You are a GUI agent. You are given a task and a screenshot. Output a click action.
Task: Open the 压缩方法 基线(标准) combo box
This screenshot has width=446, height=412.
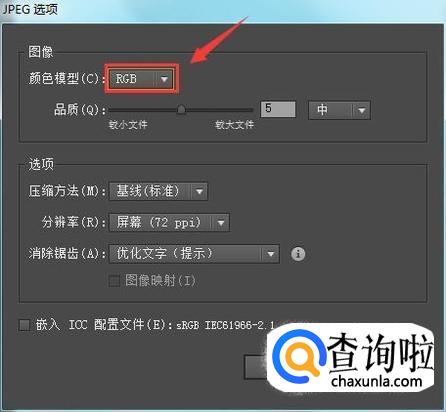[x=158, y=192]
